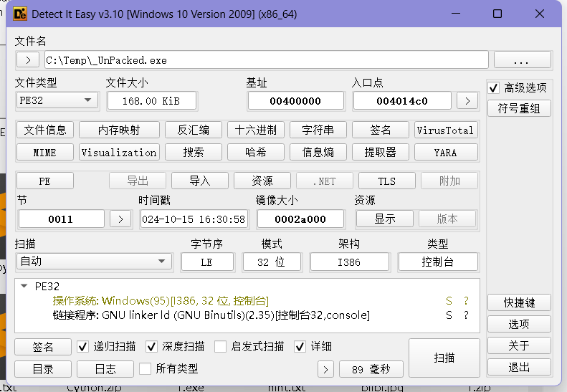Open 选项 options
The image size is (567, 392).
pyautogui.click(x=519, y=324)
